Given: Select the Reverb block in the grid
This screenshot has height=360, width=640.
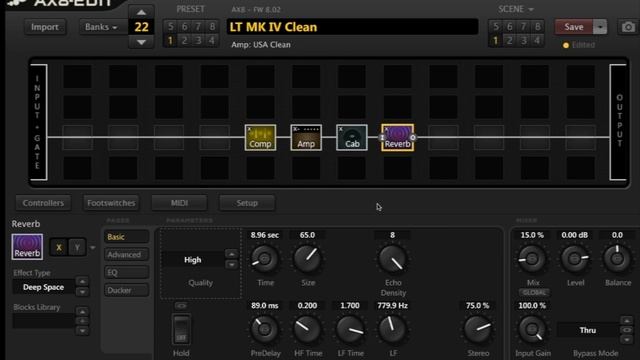Looking at the screenshot, I should (398, 138).
